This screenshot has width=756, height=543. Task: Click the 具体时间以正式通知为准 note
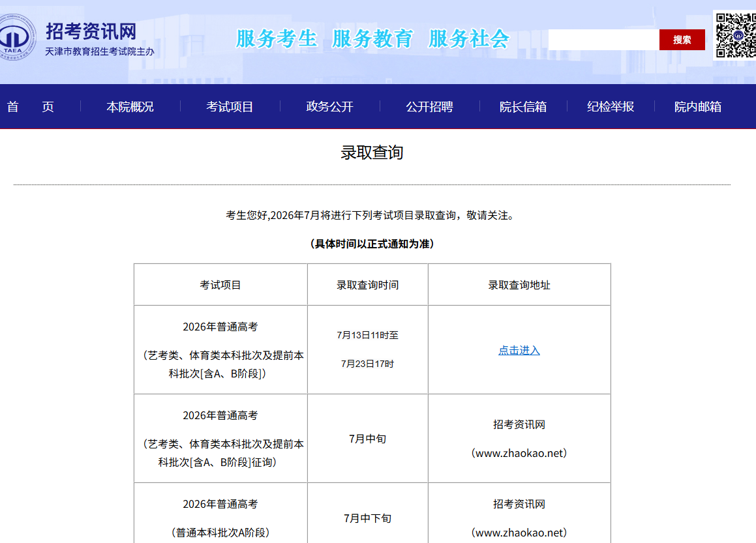tap(372, 244)
